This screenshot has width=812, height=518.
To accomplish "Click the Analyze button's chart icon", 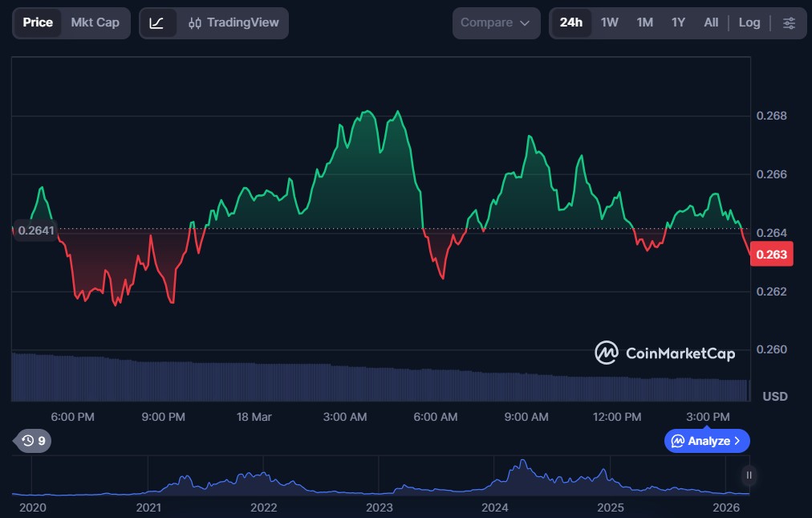I will (x=678, y=441).
